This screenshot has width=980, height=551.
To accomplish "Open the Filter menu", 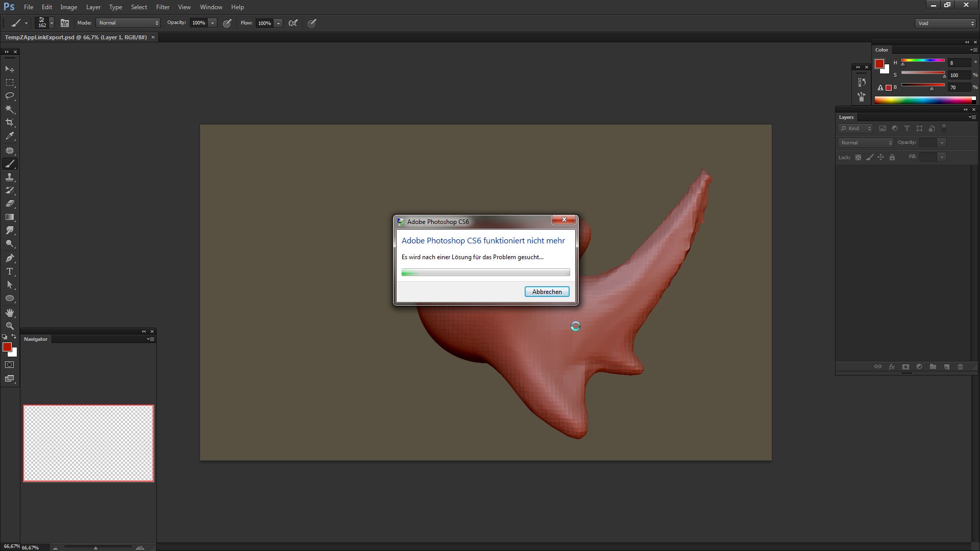I will click(163, 7).
